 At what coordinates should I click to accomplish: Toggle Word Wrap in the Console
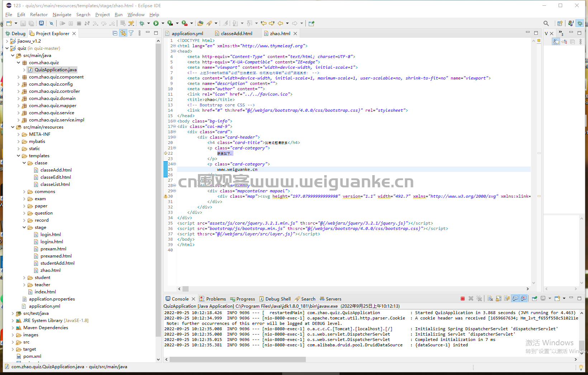[x=507, y=298]
